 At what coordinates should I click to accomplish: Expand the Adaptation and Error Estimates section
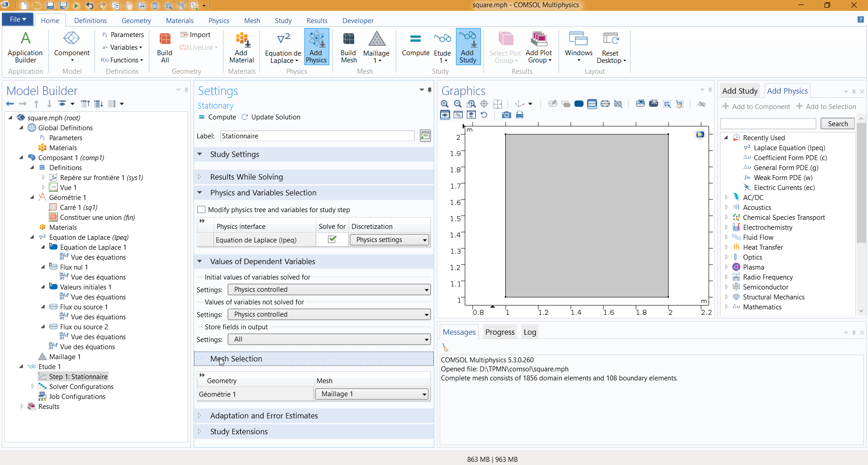(x=264, y=416)
